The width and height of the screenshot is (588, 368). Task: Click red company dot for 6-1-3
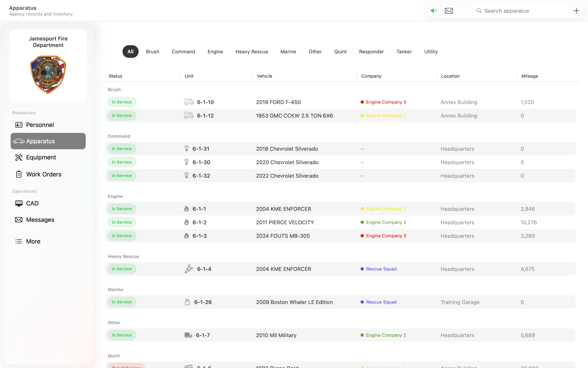pos(362,236)
